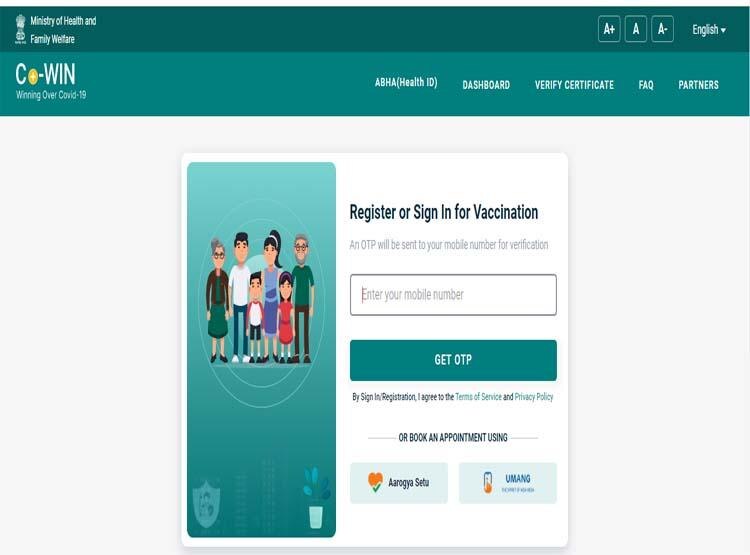Decrease font size with A- button

pos(662,29)
